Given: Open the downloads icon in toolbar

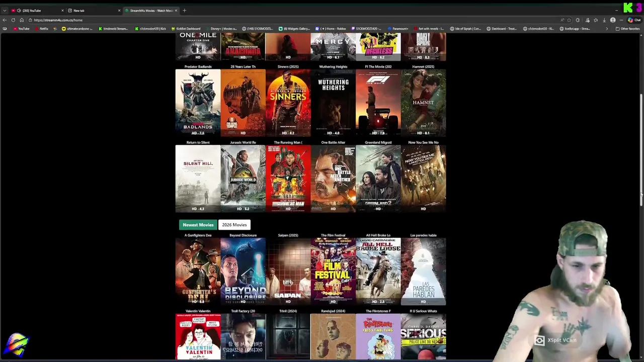Looking at the screenshot, I should tap(604, 20).
